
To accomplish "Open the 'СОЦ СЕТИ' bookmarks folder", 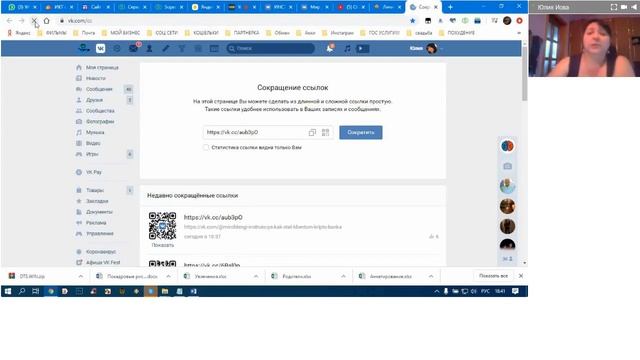I will pos(162,33).
